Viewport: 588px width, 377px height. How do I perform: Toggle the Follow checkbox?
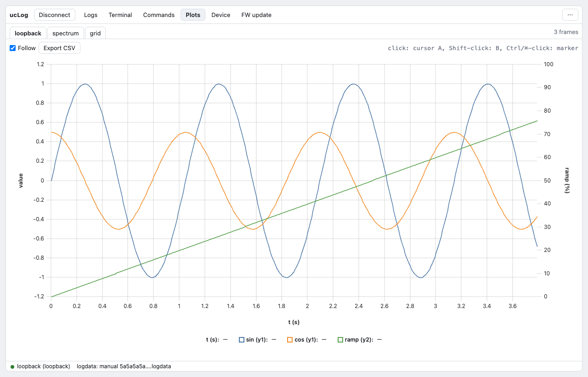coord(13,48)
